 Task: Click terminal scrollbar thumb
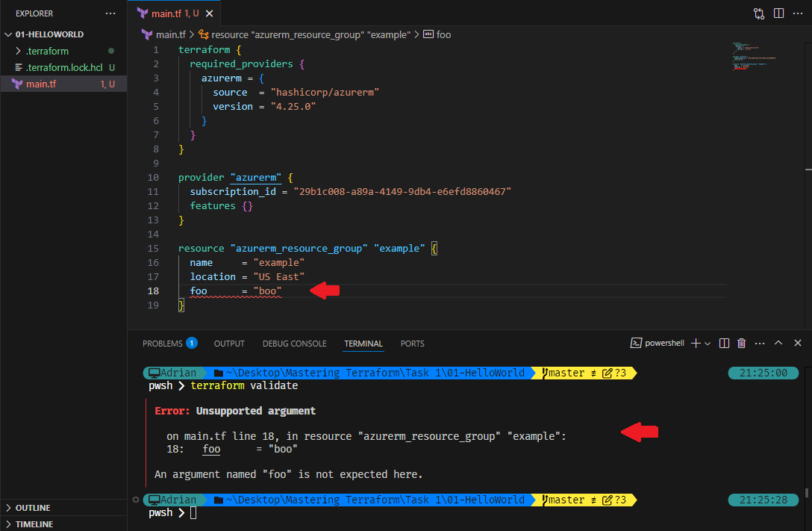(x=806, y=492)
